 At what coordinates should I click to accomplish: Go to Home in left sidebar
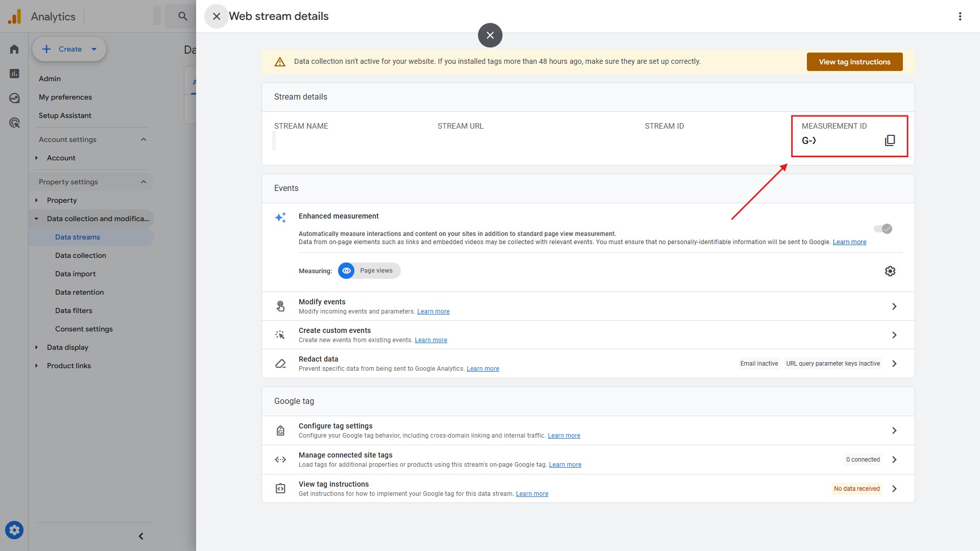[14, 50]
